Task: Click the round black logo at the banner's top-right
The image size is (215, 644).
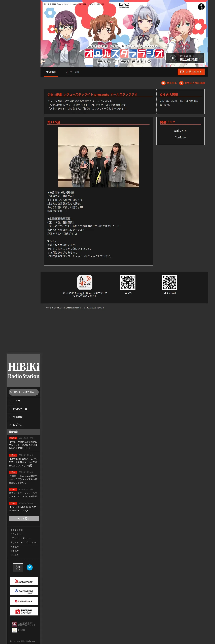Action: (201, 7)
